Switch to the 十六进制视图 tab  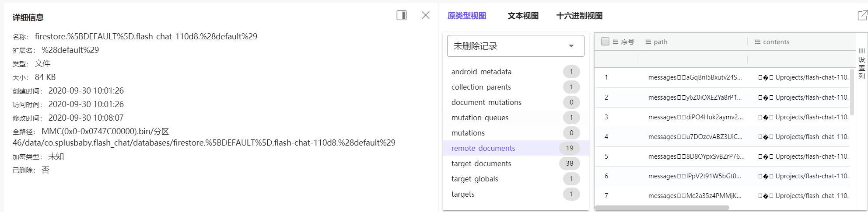(579, 16)
